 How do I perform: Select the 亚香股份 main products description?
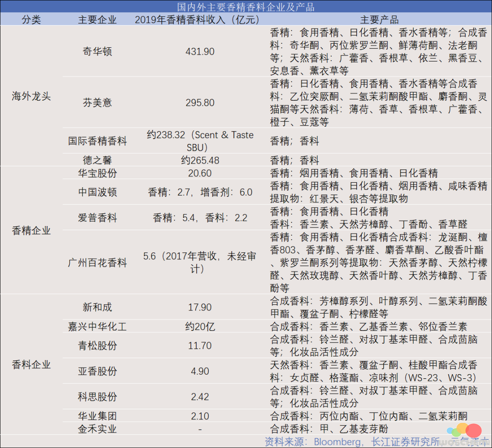coord(374,371)
